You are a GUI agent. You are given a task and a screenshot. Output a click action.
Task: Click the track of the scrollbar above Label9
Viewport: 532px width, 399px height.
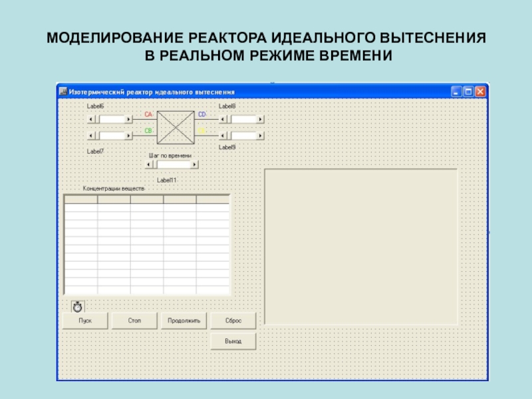242,136
